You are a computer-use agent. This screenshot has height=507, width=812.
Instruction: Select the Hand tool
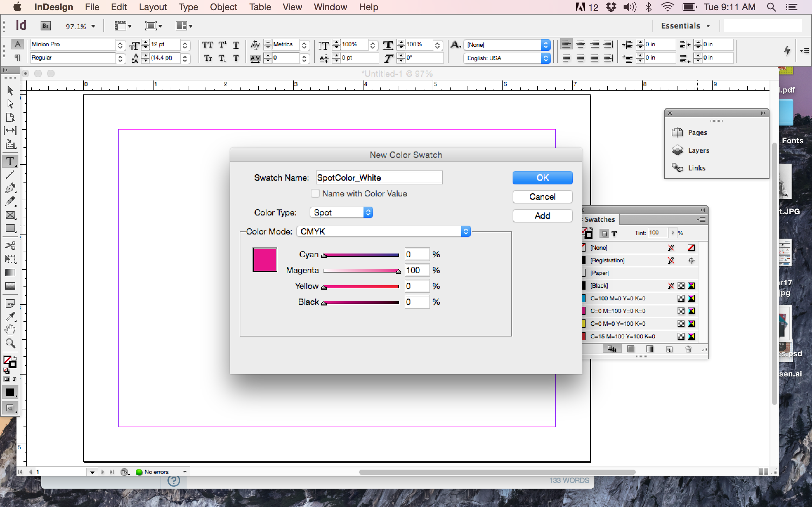[10, 330]
